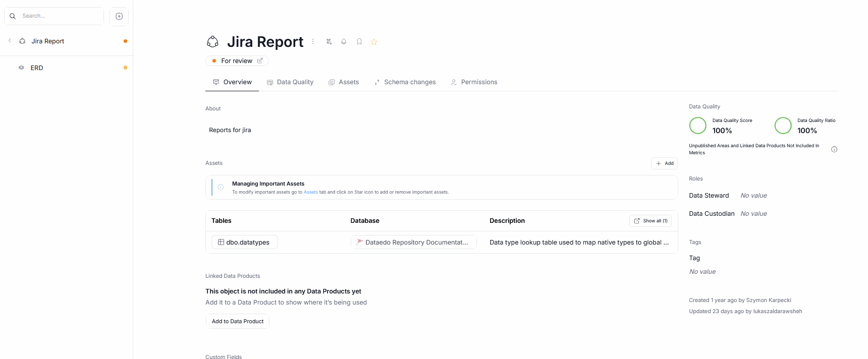868x359 pixels.
Task: Switch to the Data Quality tab
Action: pyautogui.click(x=290, y=82)
